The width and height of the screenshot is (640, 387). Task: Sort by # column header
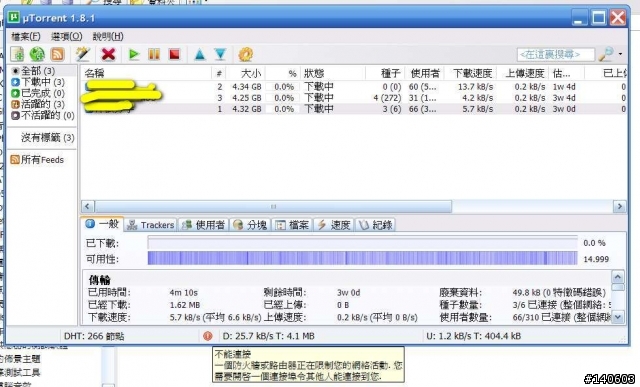[x=219, y=73]
